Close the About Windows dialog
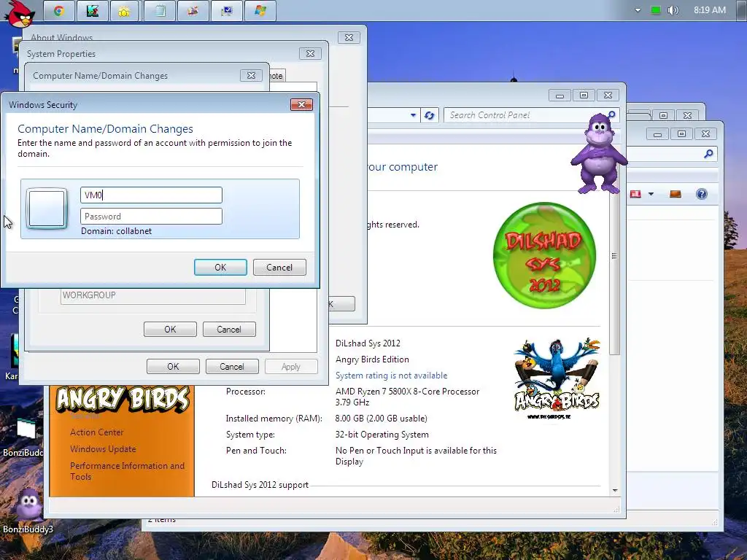The width and height of the screenshot is (747, 560). [349, 37]
